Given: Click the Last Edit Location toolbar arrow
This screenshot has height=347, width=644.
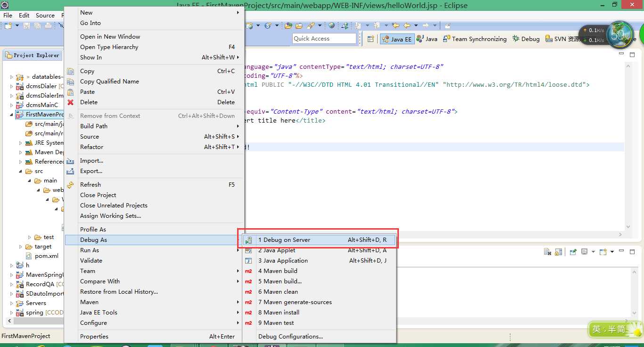Looking at the screenshot, I should 396,25.
